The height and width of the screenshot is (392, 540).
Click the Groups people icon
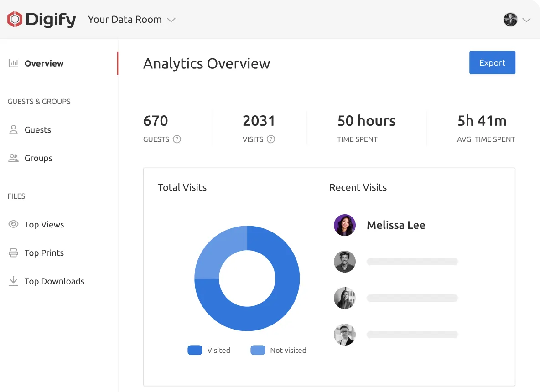pyautogui.click(x=14, y=158)
